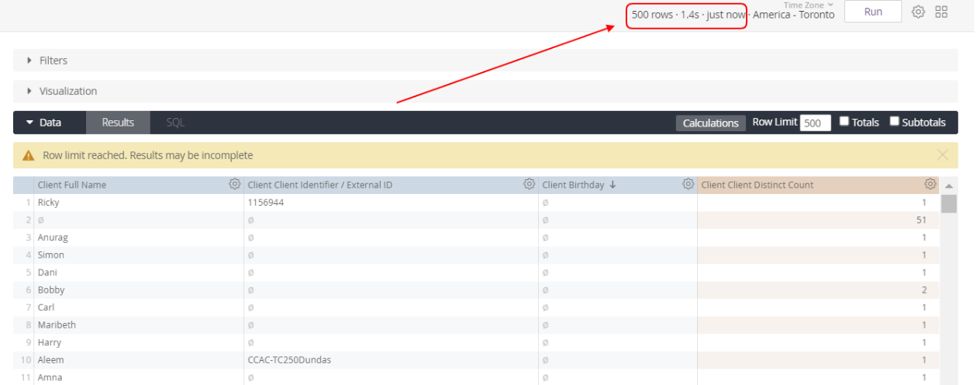Image resolution: width=980 pixels, height=385 pixels.
Task: Collapse the Data section
Action: click(43, 123)
